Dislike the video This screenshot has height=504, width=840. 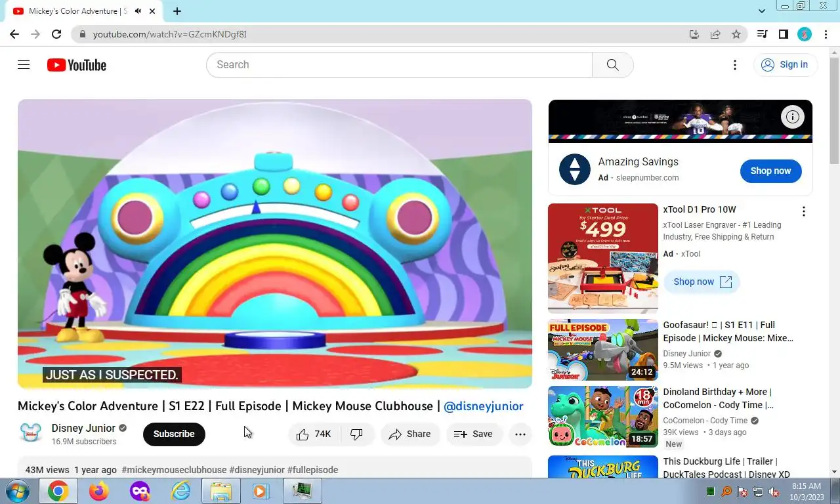357,434
